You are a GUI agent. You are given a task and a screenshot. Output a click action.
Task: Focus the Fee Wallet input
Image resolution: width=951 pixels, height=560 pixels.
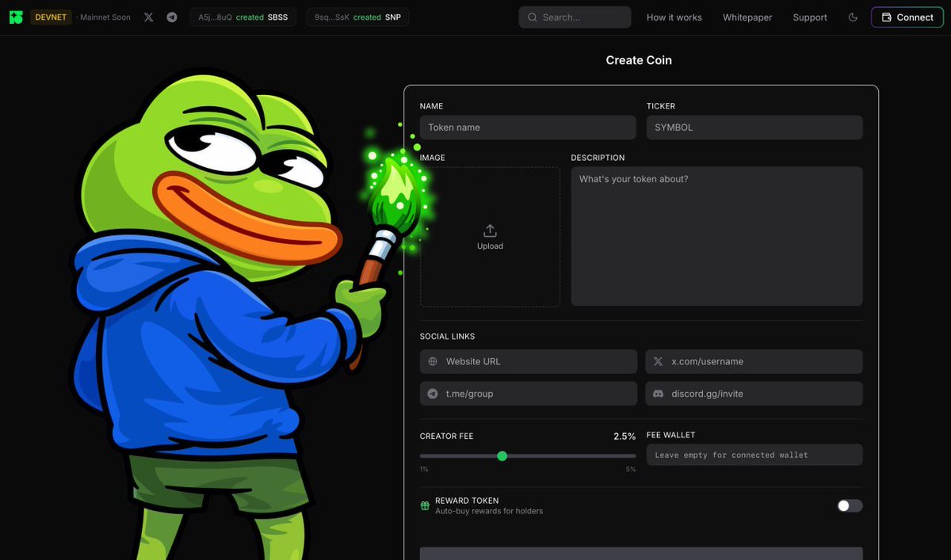[x=754, y=455]
